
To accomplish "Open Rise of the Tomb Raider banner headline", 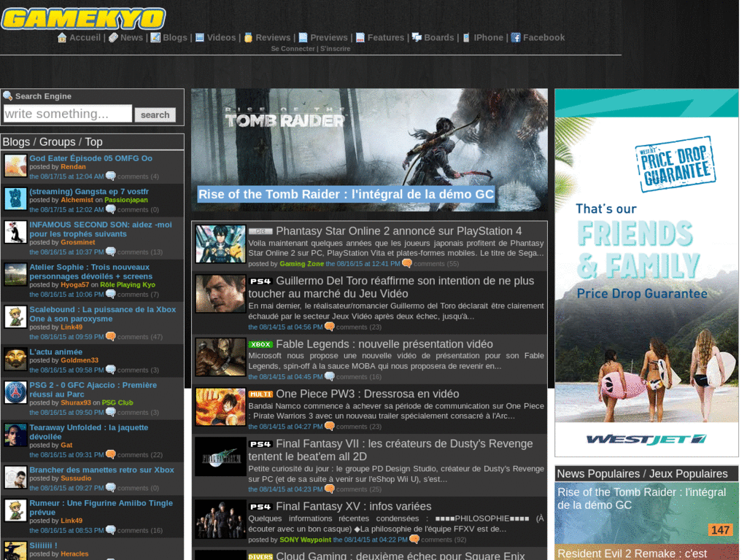I will point(346,194).
